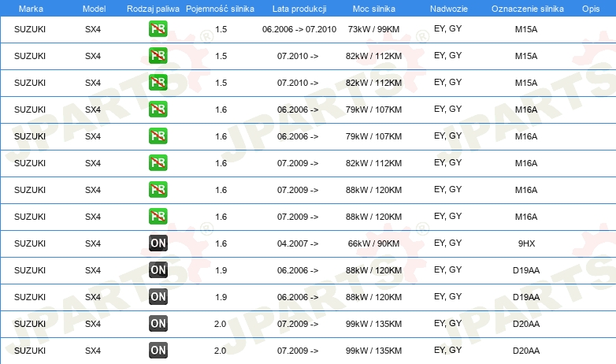The width and height of the screenshot is (616, 364).
Task: Click the Moc silnika column header
Action: click(x=373, y=9)
